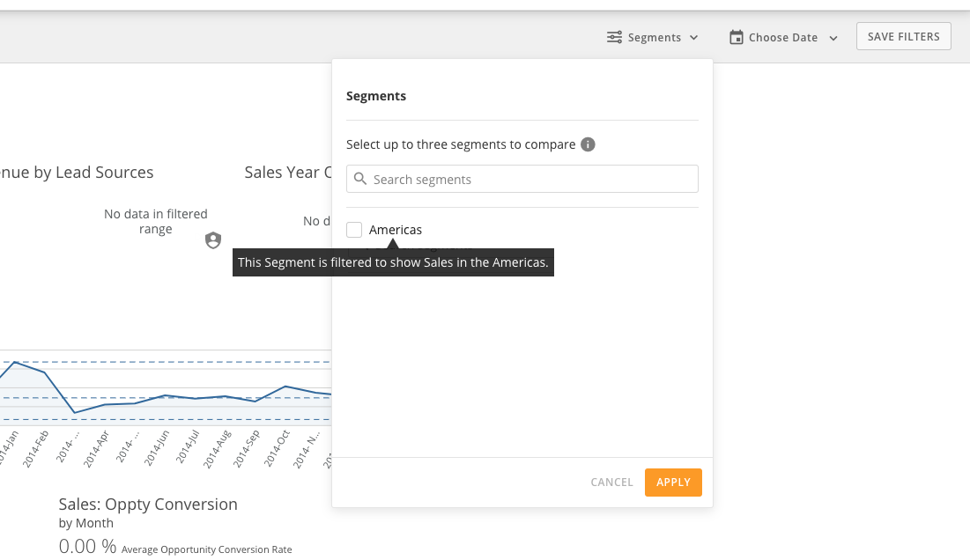Viewport: 970px width, 560px height.
Task: Cancel the segment selection
Action: [611, 482]
